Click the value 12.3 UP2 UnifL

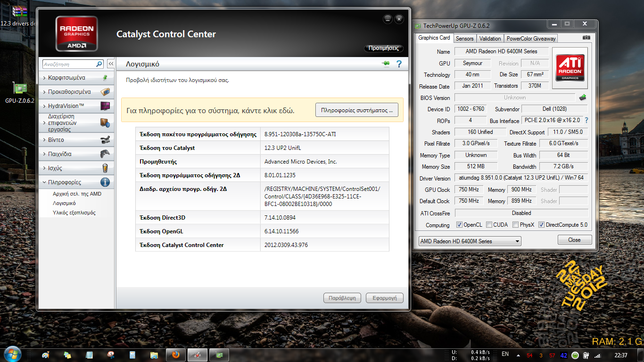point(283,148)
